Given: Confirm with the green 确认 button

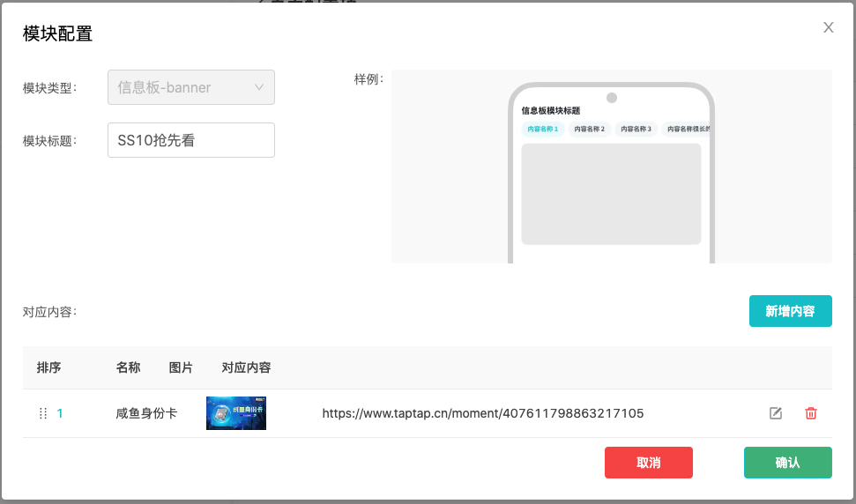Looking at the screenshot, I should pos(787,463).
